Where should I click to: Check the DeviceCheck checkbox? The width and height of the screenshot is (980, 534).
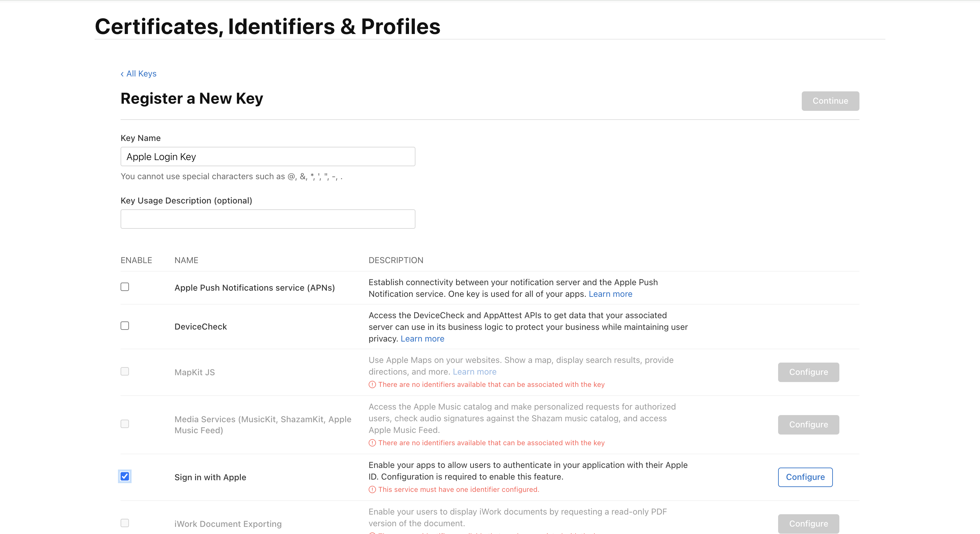[x=125, y=326]
